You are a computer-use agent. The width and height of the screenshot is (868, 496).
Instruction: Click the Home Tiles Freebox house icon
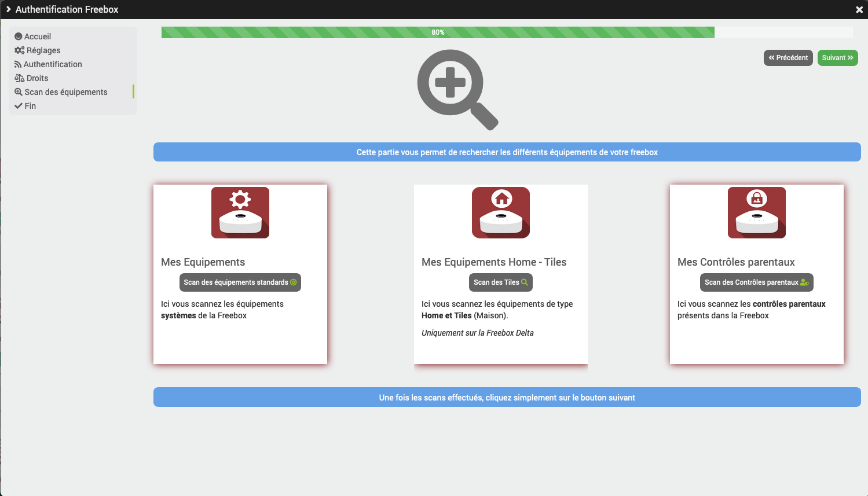[x=501, y=212]
